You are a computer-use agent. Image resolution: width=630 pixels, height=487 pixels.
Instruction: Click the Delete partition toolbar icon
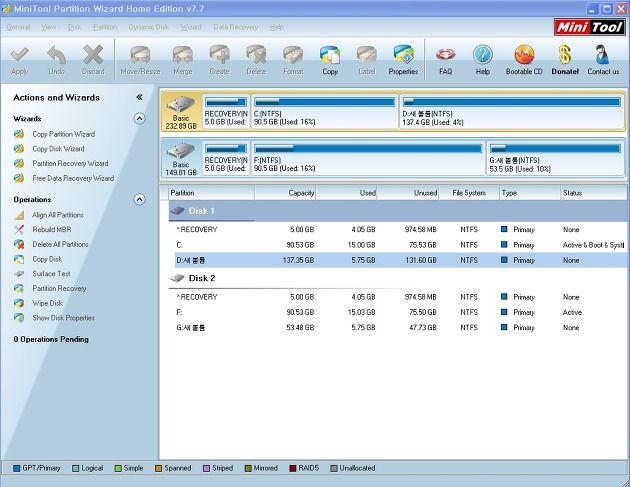pos(256,55)
